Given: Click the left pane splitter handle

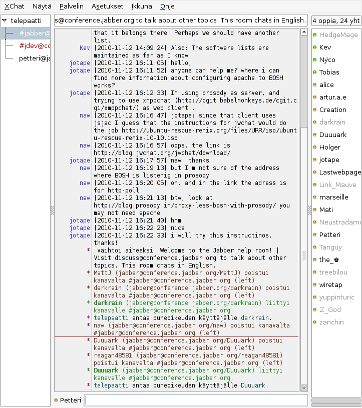Looking at the screenshot, I should [52, 210].
